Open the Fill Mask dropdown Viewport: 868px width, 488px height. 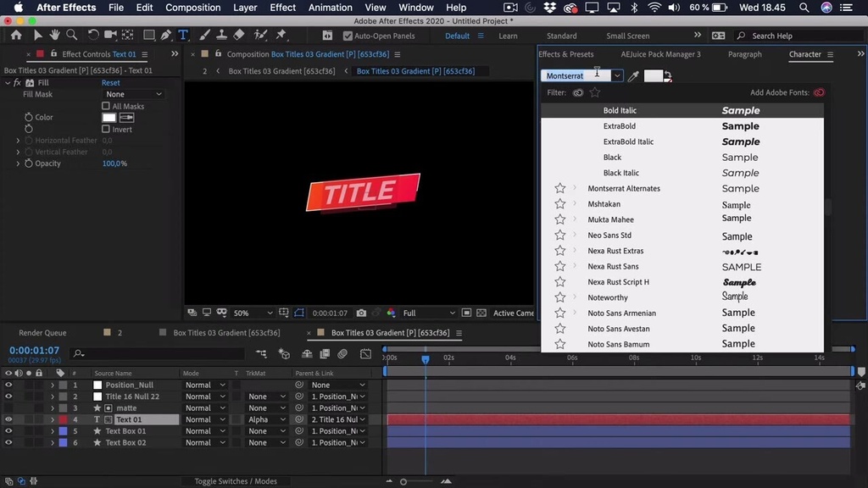(133, 95)
